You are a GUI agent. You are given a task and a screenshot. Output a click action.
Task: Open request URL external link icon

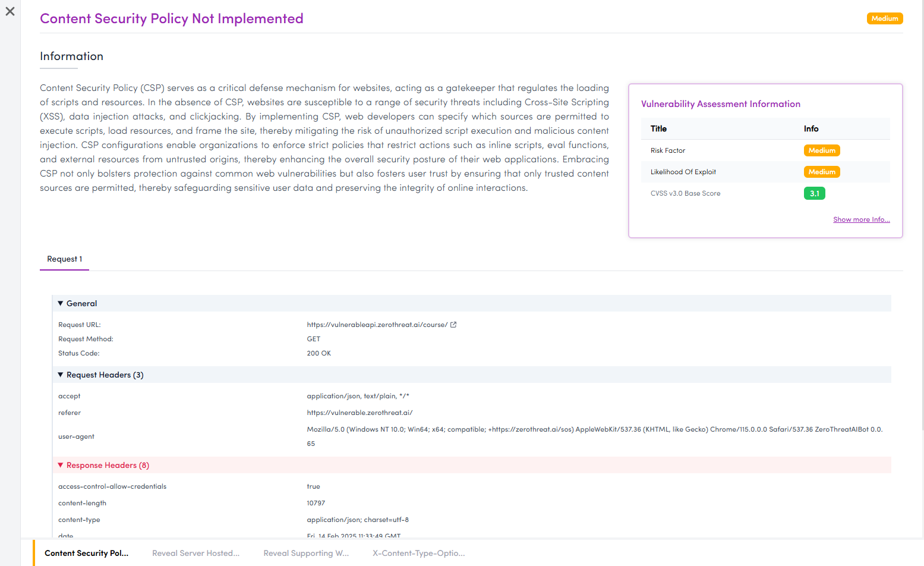click(453, 325)
